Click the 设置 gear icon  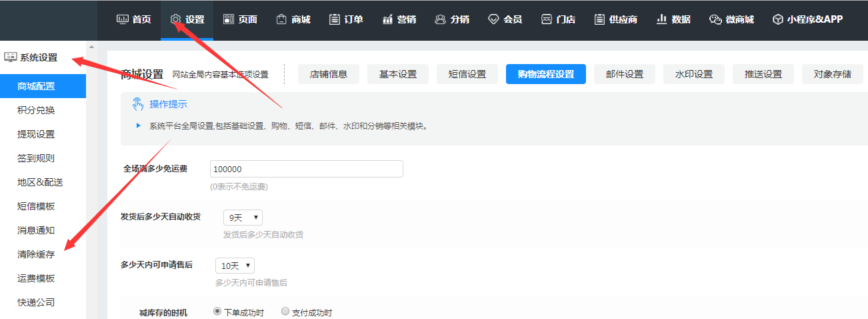click(176, 19)
